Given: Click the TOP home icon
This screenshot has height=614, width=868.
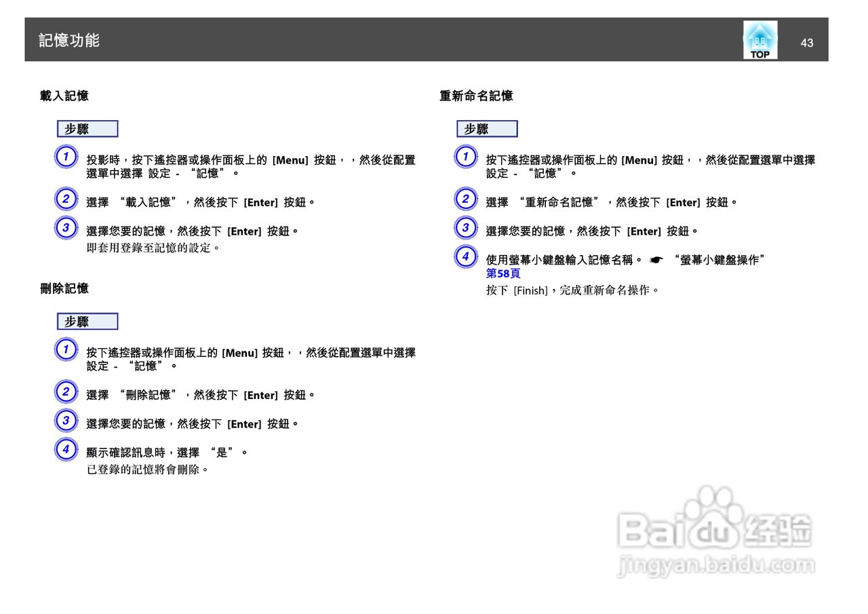Looking at the screenshot, I should pos(759,39).
